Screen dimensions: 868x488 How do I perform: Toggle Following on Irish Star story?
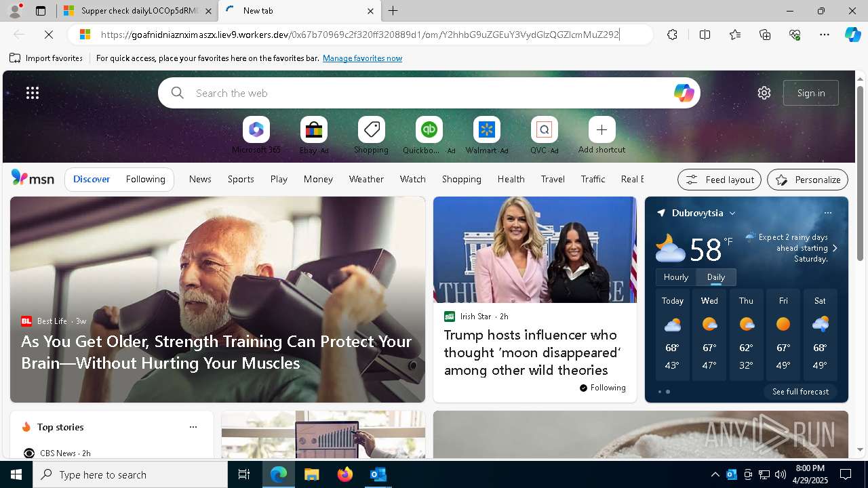tap(602, 388)
